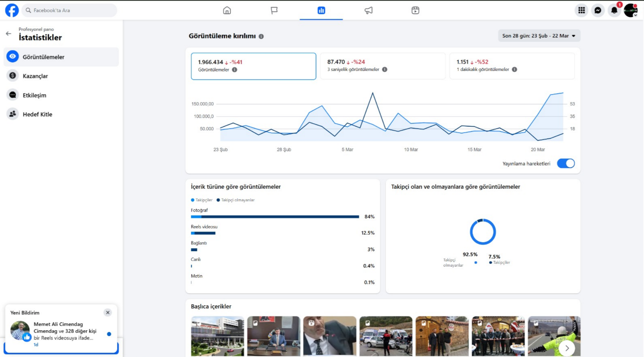Open the apps grid menu icon
This screenshot has height=357, width=644.
point(581,10)
